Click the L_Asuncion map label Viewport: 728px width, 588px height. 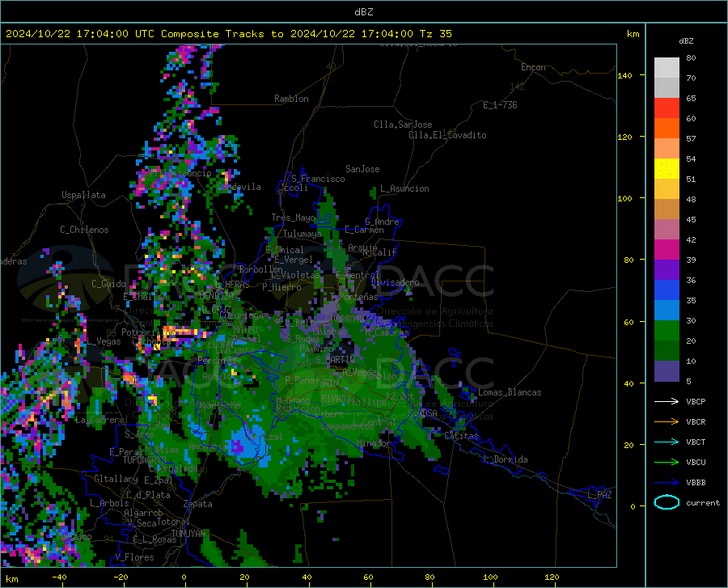(404, 188)
